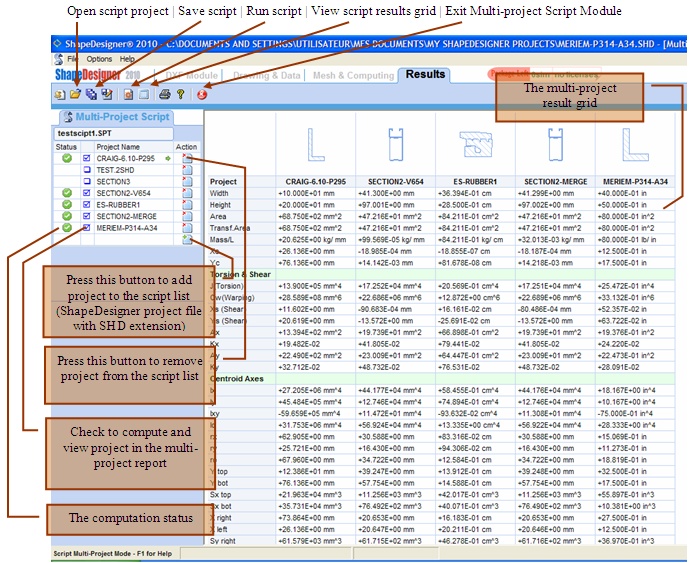Remove SECTION3 project from script list
This screenshot has height=563, width=692.
point(187,181)
